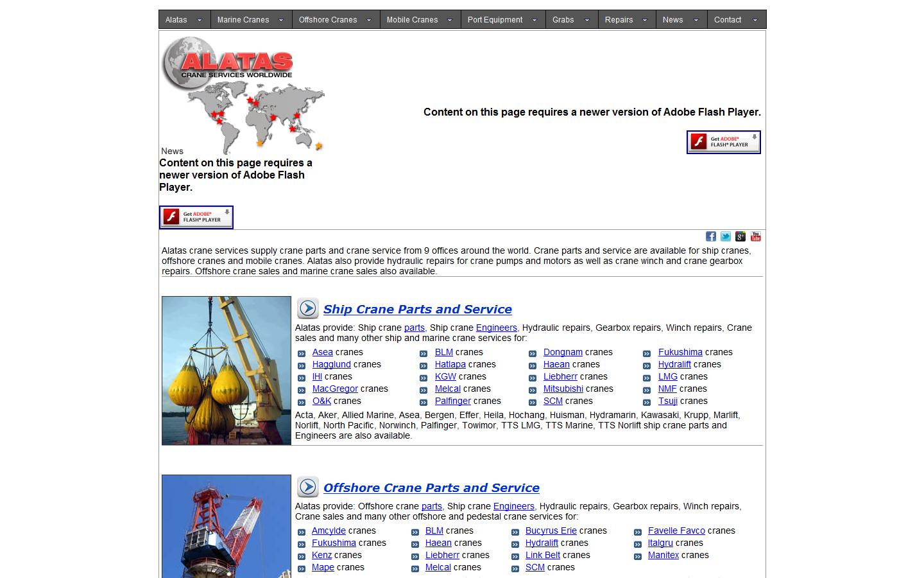Click the yellow water bags crane photo
This screenshot has width=924, height=578.
pos(227,371)
